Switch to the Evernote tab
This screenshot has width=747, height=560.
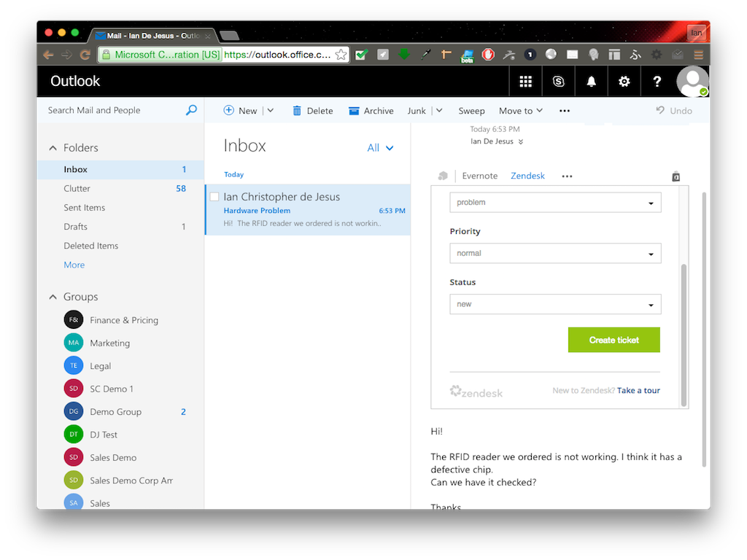pos(479,176)
